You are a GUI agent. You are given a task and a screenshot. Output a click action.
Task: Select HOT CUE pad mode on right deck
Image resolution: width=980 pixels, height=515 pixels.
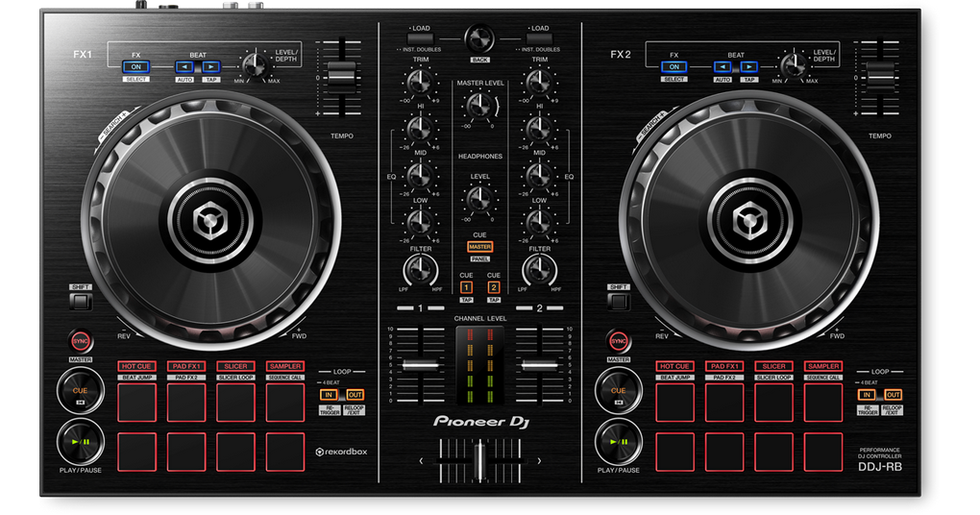pyautogui.click(x=674, y=366)
